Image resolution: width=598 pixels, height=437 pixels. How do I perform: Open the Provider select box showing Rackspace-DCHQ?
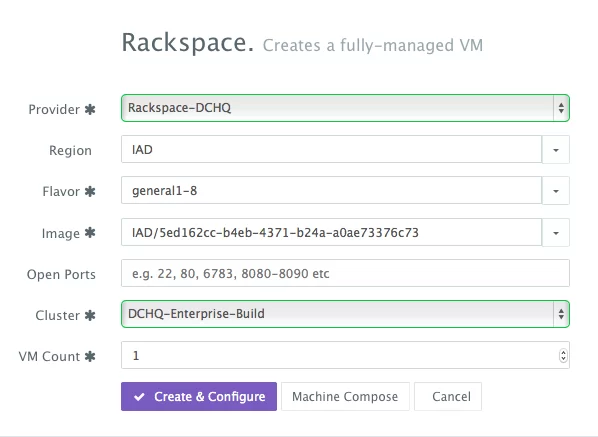[345, 108]
